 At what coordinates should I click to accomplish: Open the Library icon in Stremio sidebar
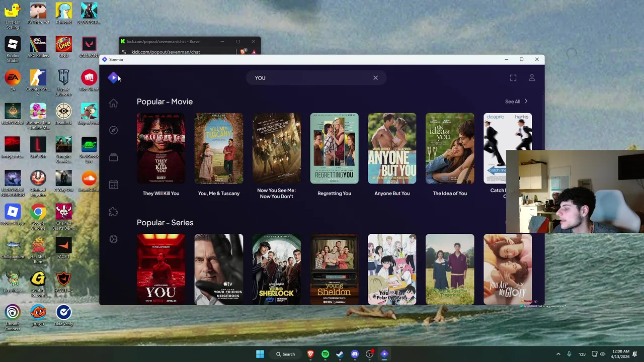pyautogui.click(x=113, y=157)
